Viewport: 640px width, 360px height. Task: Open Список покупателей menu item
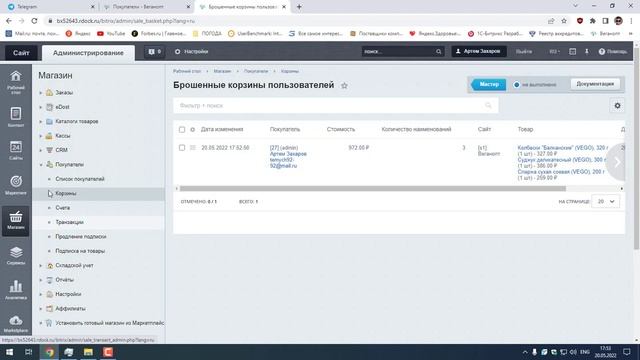[80, 179]
